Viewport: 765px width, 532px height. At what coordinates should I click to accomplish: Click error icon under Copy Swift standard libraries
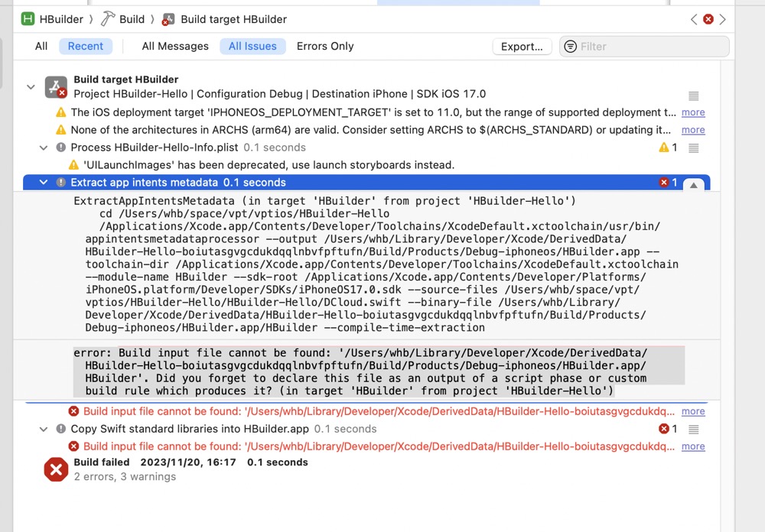73,446
